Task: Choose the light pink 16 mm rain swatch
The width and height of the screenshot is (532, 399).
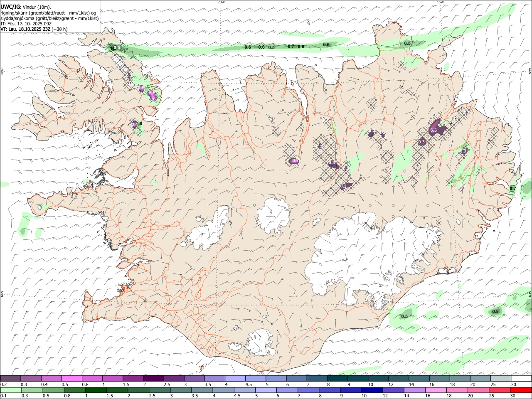Action: click(436, 390)
